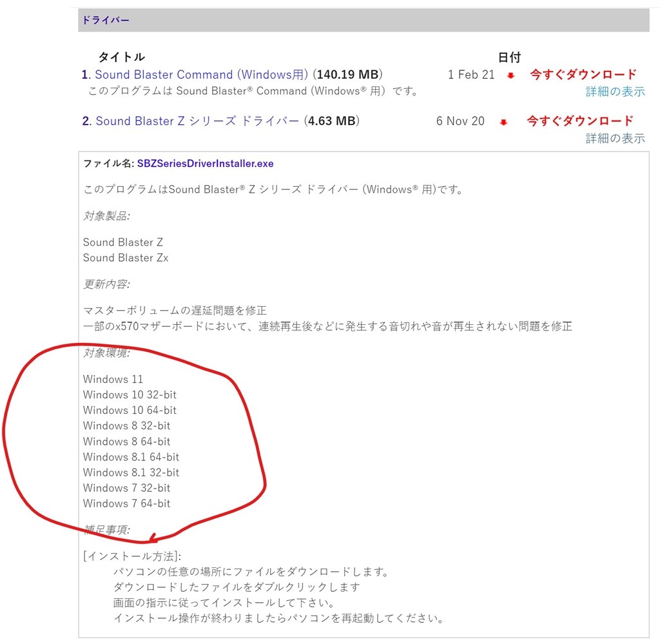Click the x570マザーボード fix description line
Viewport: 660px width, 644px height.
pos(327,326)
